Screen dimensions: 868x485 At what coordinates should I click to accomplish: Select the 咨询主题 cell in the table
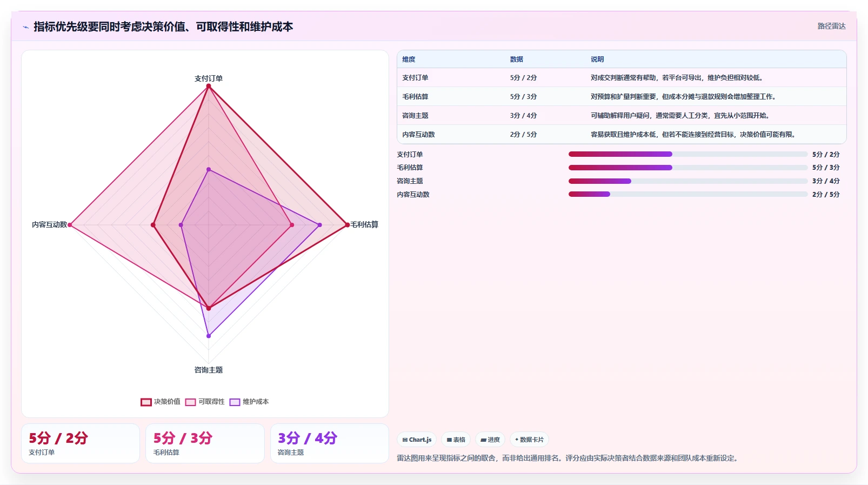415,116
